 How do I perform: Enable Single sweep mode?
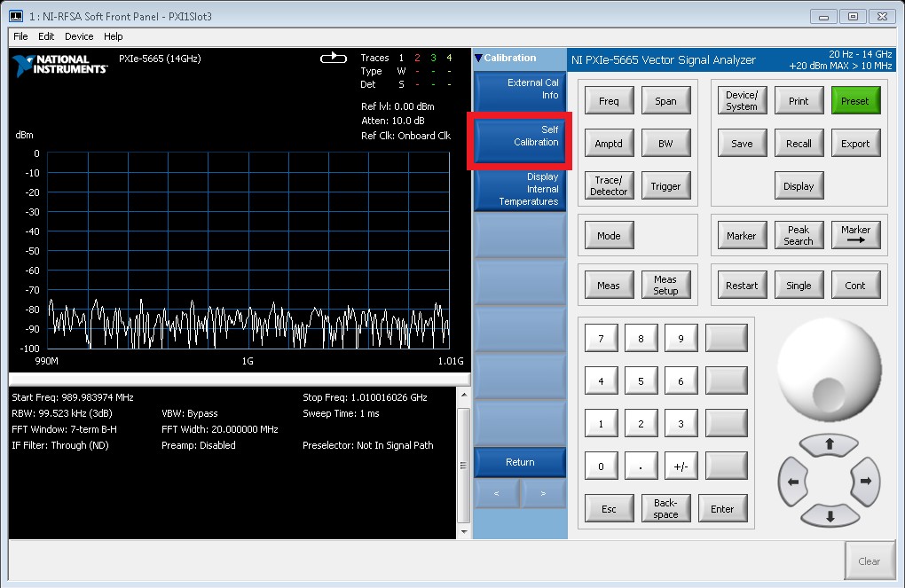(799, 284)
